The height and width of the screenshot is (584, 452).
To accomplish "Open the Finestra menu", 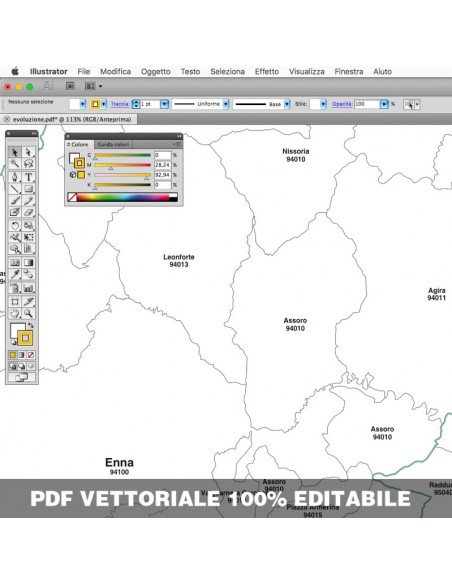I will click(349, 72).
